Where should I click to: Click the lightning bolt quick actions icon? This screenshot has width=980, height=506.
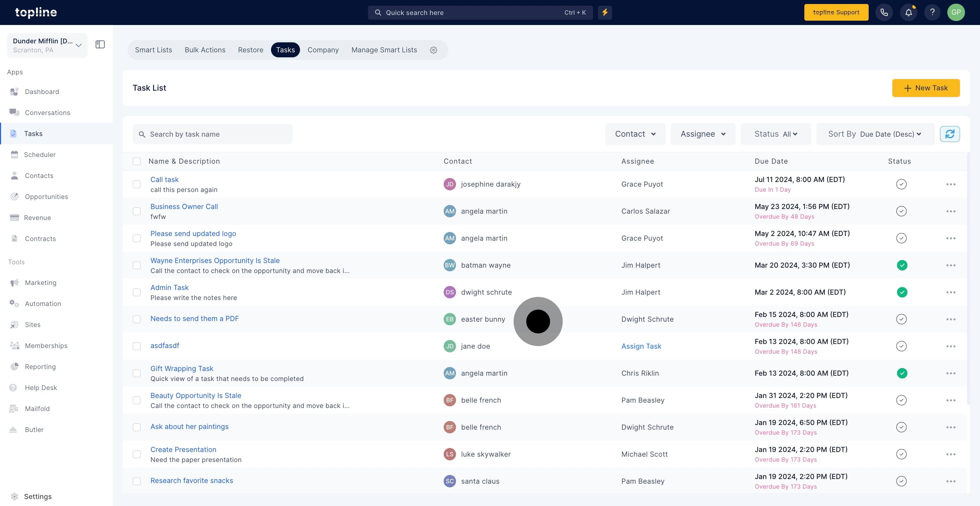coord(605,13)
